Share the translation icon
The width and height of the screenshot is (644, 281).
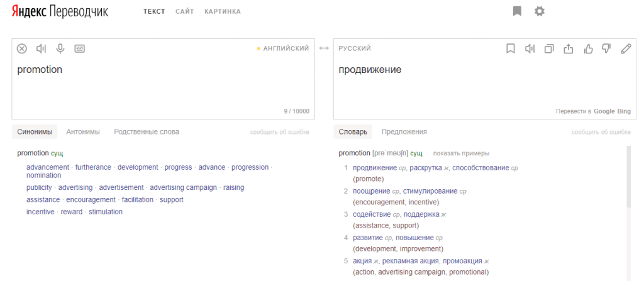[568, 49]
